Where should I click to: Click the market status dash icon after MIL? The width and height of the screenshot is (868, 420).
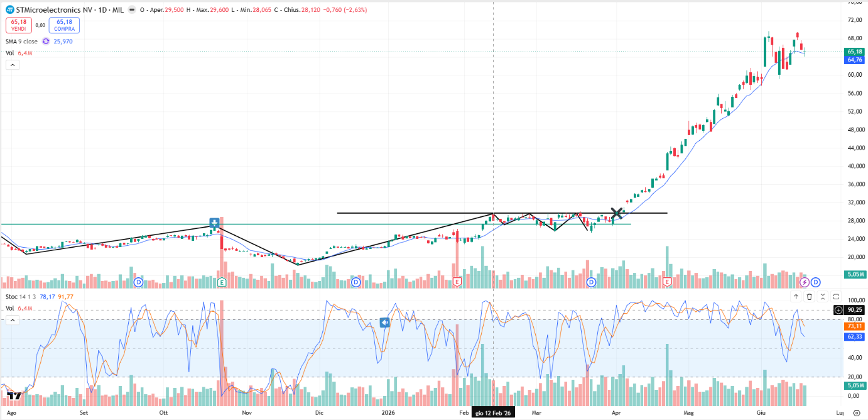[131, 10]
